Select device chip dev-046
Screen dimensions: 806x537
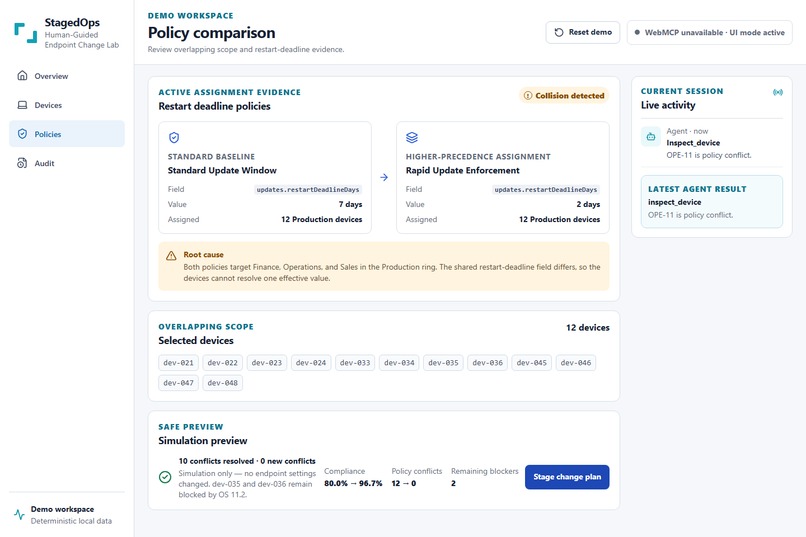tap(576, 363)
